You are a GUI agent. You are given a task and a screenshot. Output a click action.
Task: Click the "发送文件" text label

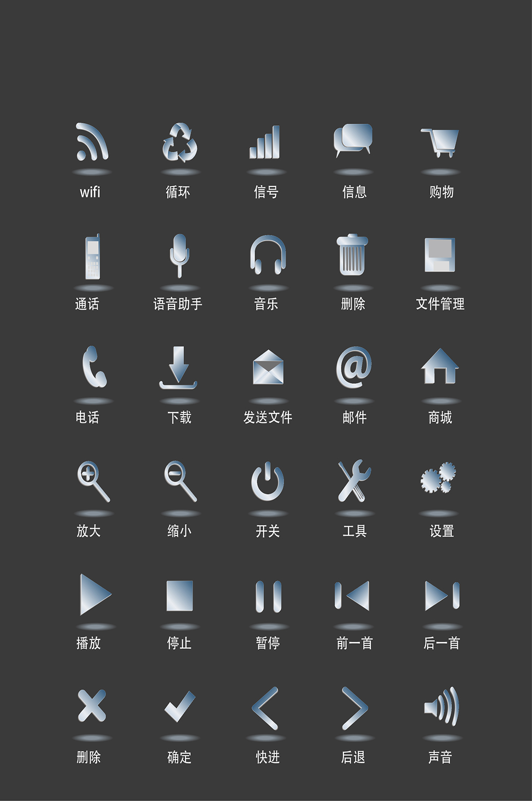pyautogui.click(x=268, y=417)
